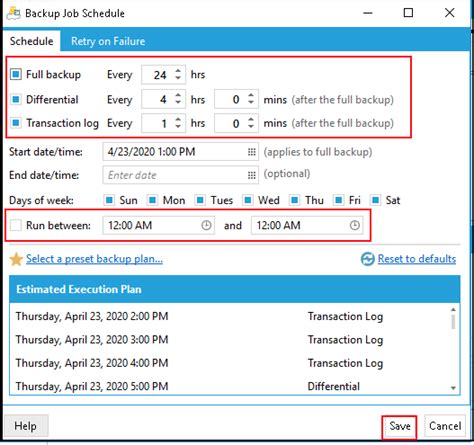The width and height of the screenshot is (474, 445).
Task: Increase Differential minutes with up arrow
Action: [x=251, y=95]
